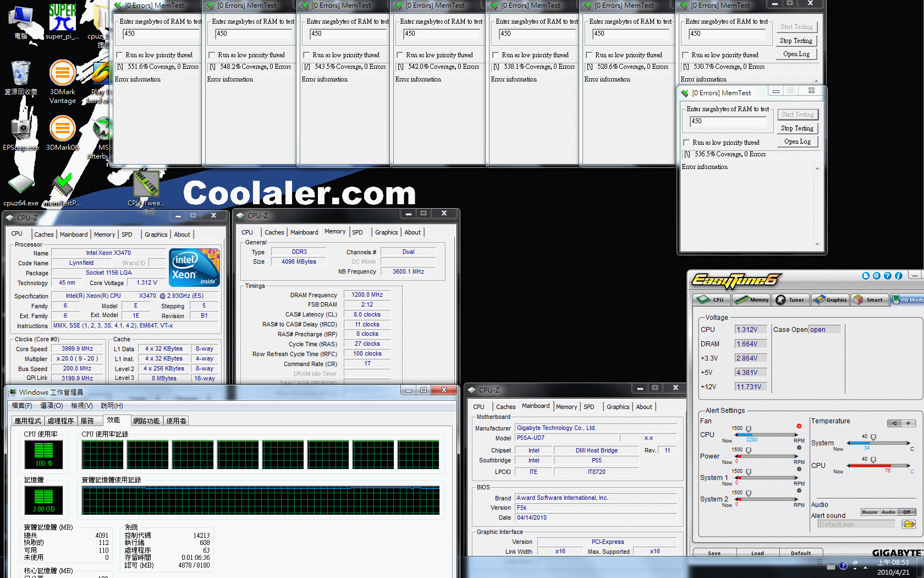Switch temperature unit to °F in EasyTune6

909,423
